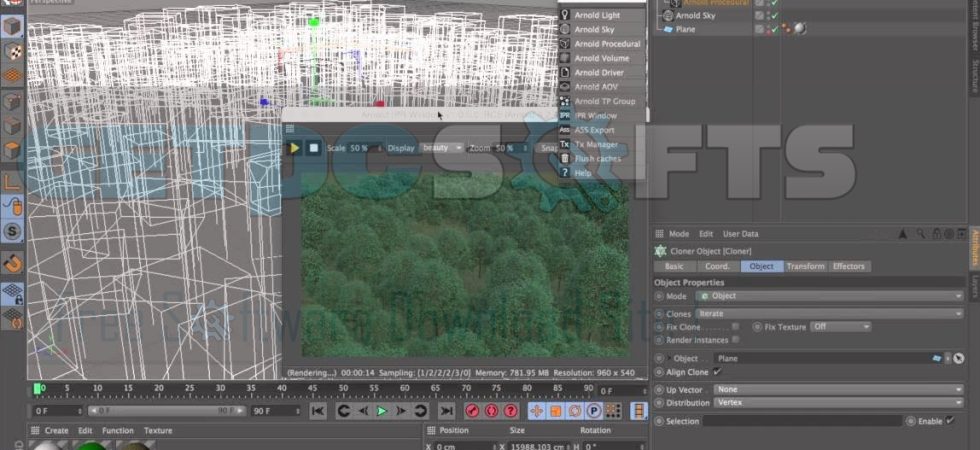
Task: Choose Arnold Light from menu
Action: coord(597,15)
